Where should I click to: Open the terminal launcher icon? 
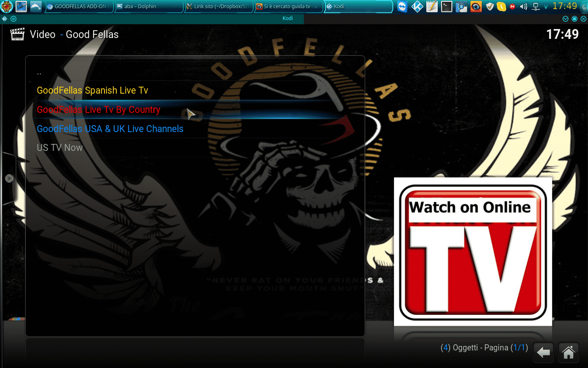[x=446, y=7]
